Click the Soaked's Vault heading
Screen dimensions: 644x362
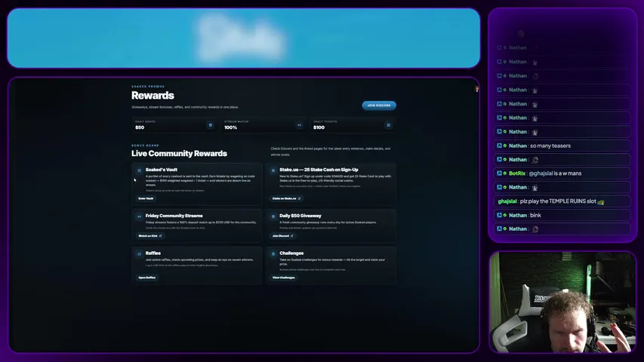point(162,170)
